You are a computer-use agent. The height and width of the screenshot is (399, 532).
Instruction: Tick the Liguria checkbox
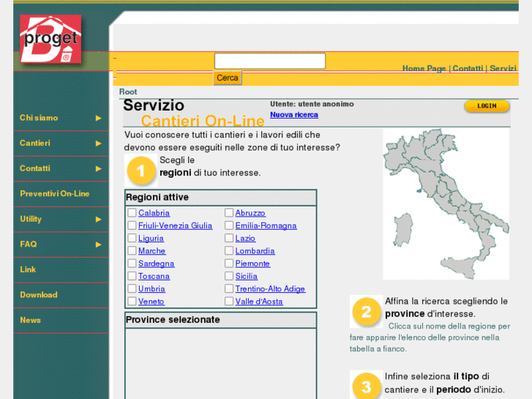132,238
